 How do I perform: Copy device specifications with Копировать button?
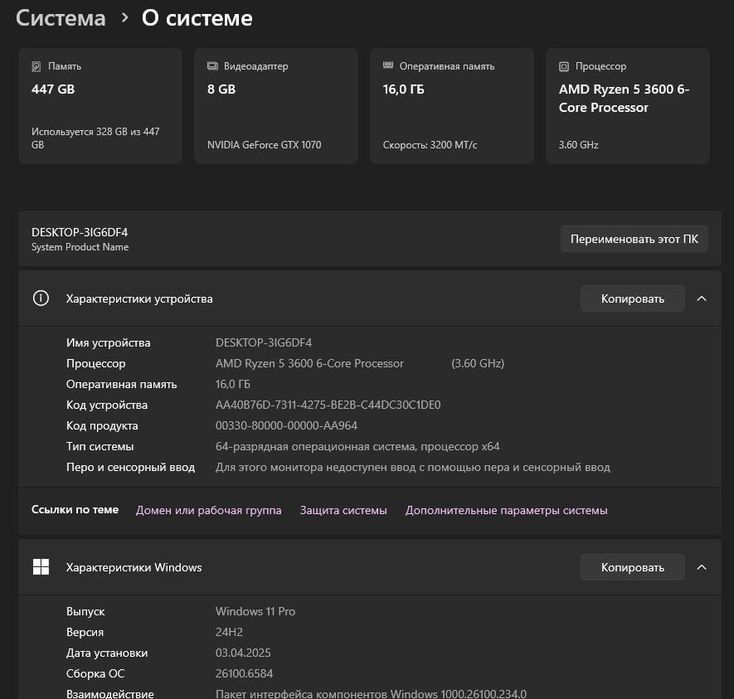pos(632,298)
